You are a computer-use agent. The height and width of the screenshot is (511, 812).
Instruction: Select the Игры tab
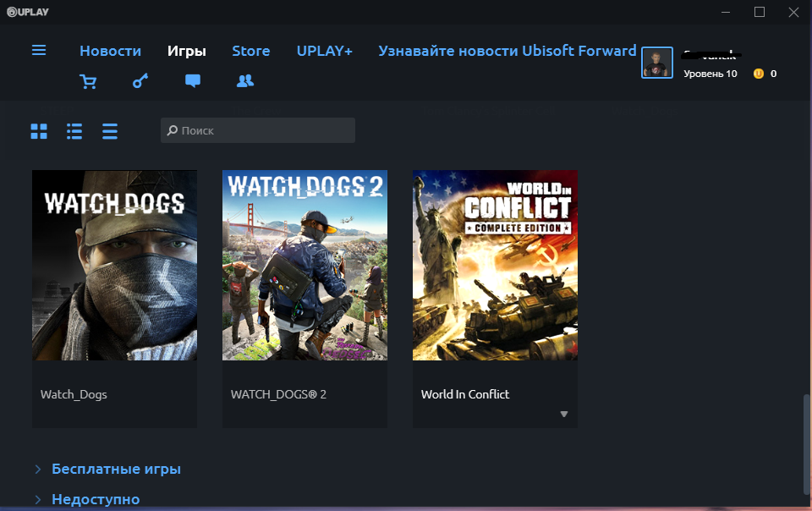coord(186,51)
